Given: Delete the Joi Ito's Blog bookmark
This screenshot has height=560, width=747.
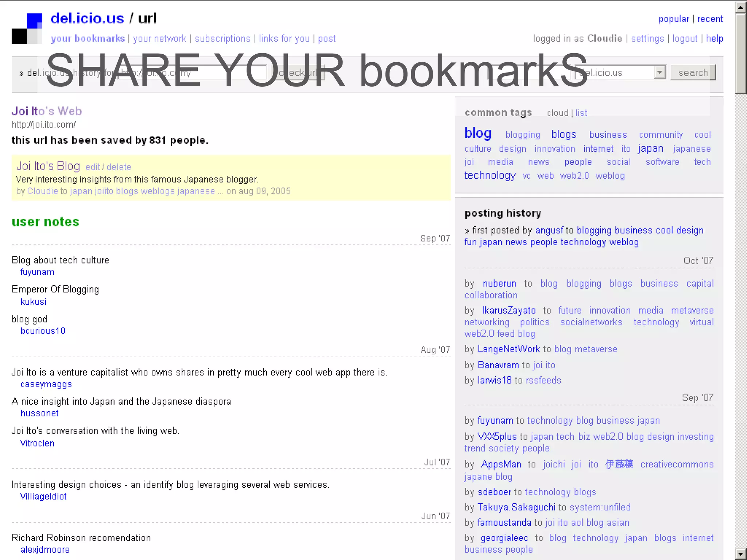Looking at the screenshot, I should pos(119,167).
